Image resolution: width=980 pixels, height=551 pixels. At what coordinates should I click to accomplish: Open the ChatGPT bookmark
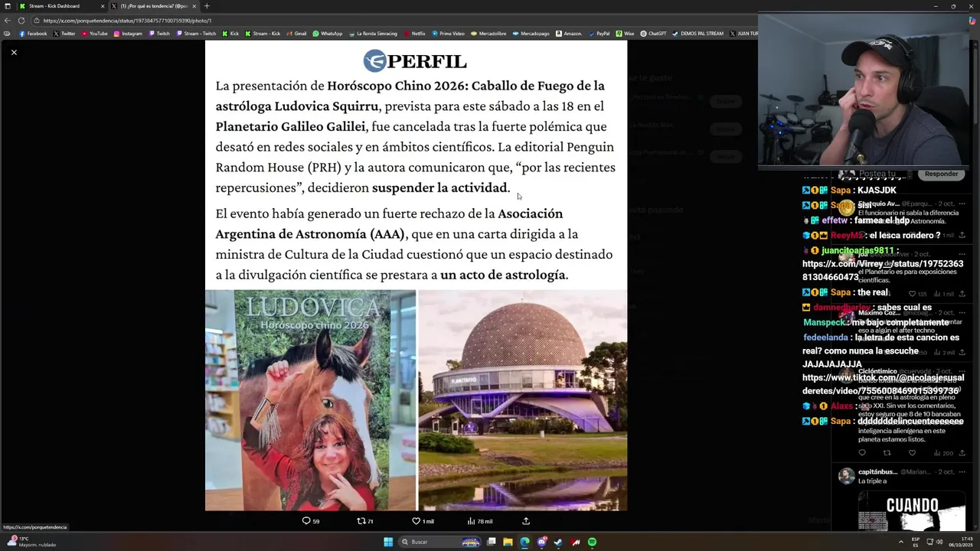coord(653,34)
